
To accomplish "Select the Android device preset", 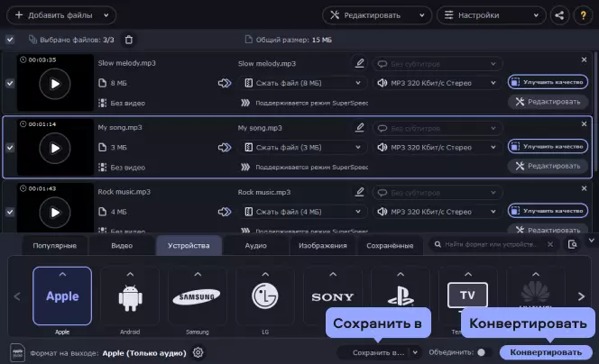I will 130,296.
